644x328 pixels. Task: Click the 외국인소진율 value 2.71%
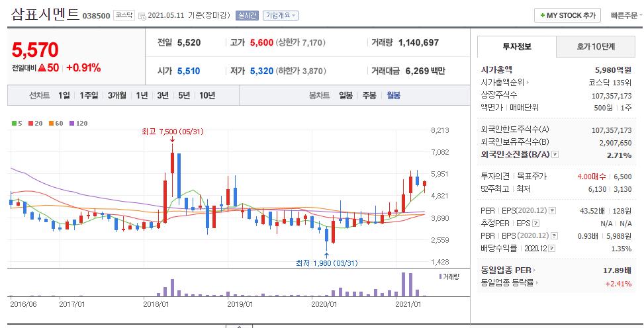coord(619,155)
